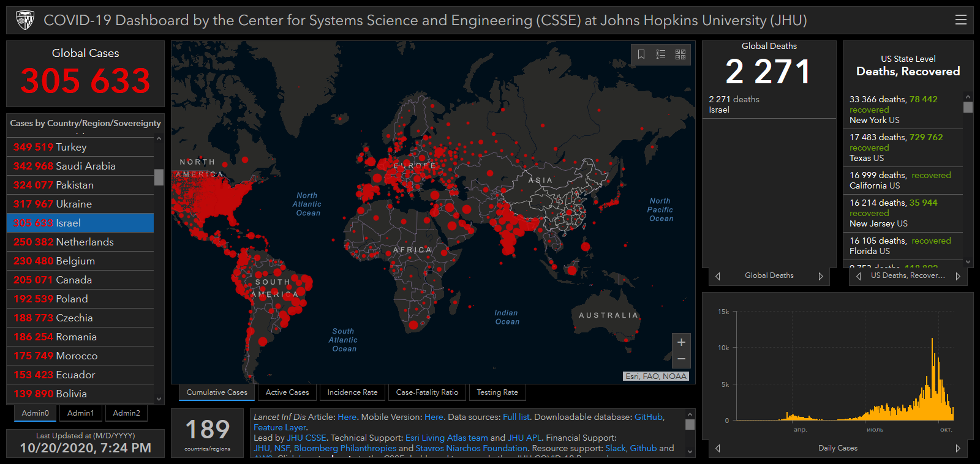Screen dimensions: 980x464
Task: Select Pakistan in the country list
Action: 80,185
